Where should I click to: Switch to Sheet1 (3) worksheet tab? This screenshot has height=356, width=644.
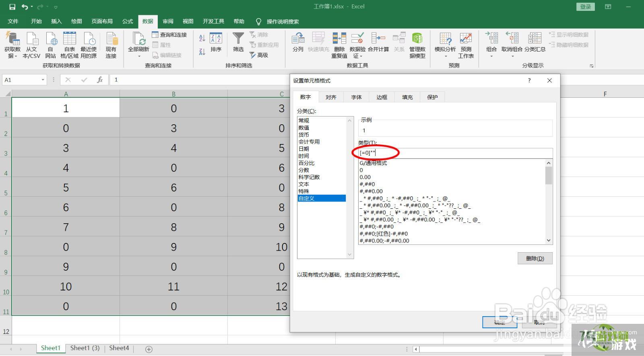tap(85, 348)
